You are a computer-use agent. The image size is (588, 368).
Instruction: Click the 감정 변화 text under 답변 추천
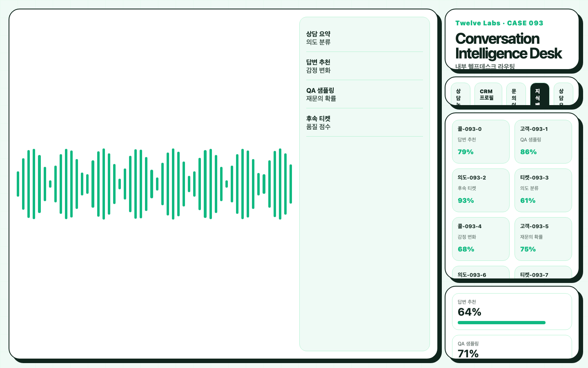[318, 70]
